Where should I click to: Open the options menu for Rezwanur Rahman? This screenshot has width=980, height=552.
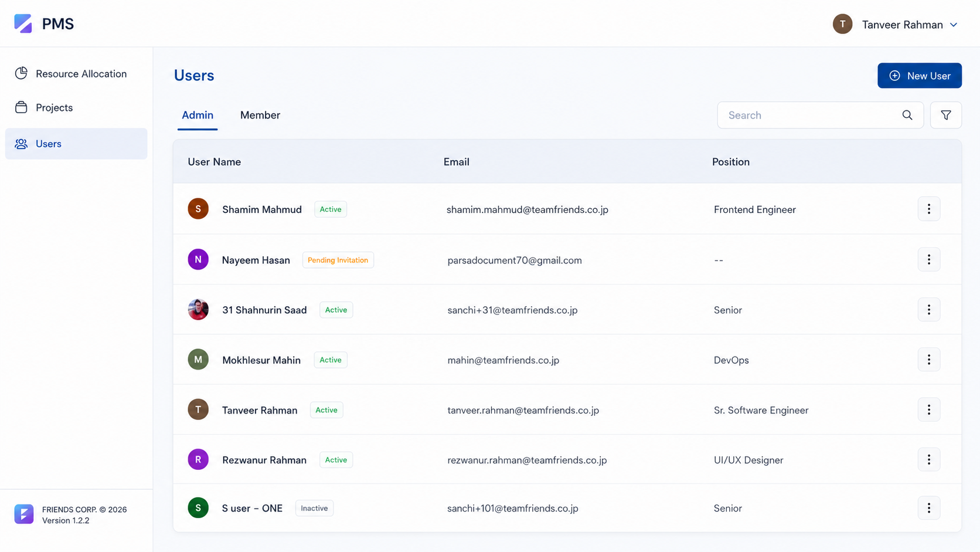928,459
